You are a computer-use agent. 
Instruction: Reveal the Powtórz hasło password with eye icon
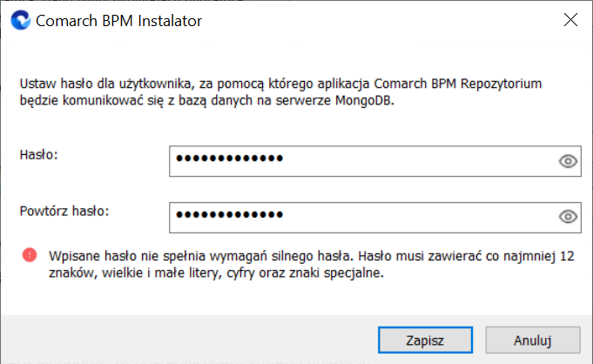click(568, 217)
